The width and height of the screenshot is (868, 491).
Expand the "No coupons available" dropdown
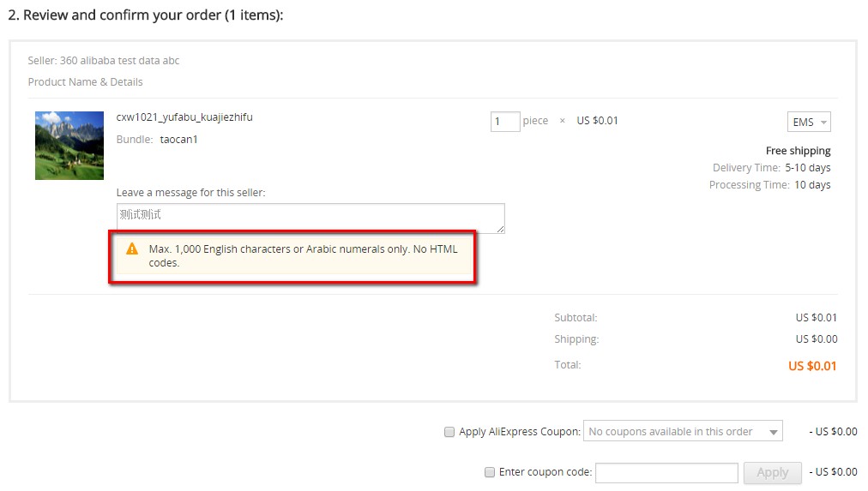(683, 432)
